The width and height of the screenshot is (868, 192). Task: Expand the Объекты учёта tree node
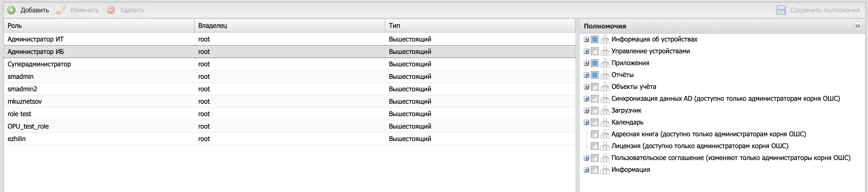pyautogui.click(x=586, y=87)
